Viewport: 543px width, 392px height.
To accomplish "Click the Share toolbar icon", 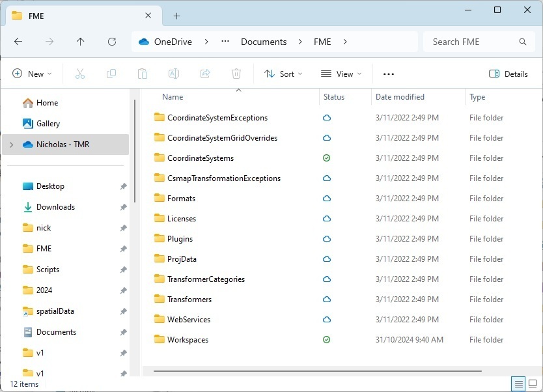I will (205, 74).
